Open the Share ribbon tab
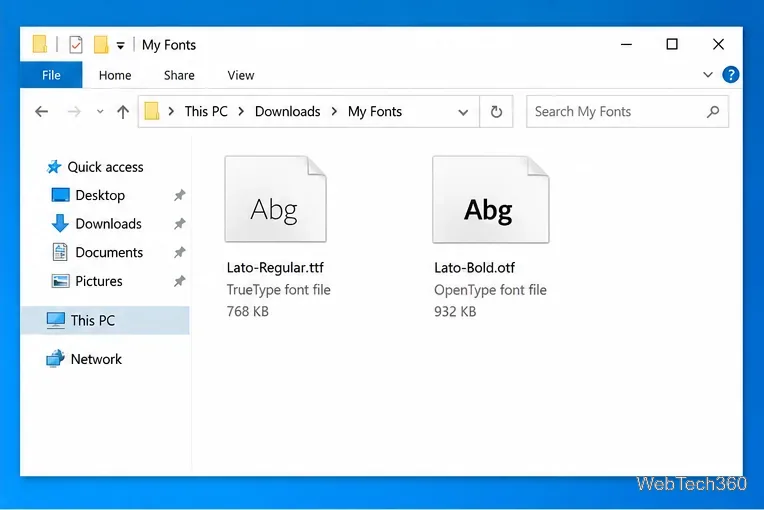The height and width of the screenshot is (510, 764). [x=179, y=76]
